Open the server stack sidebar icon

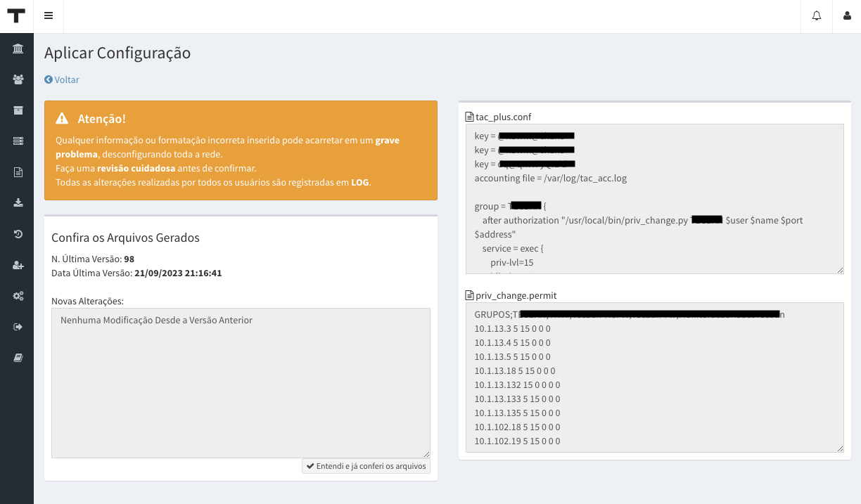[18, 141]
